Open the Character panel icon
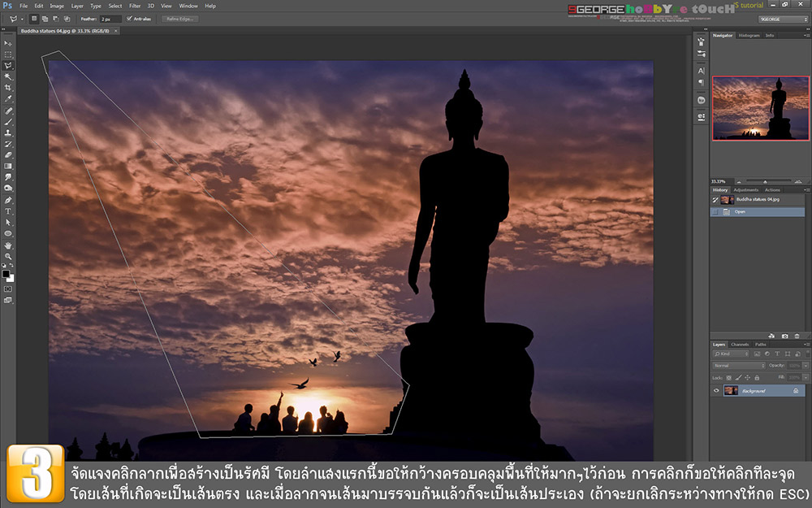Viewport: 812px width, 508px height. click(x=702, y=71)
